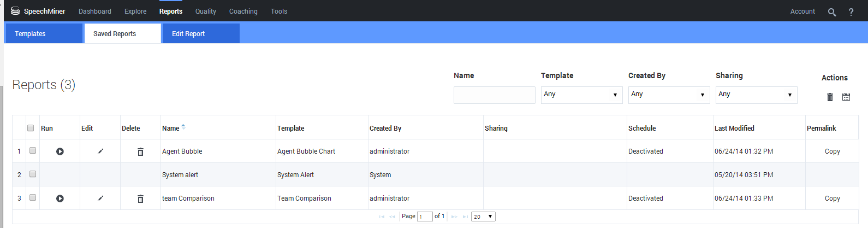Click the pencil icon for Agent Bubble
868x228 pixels.
[100, 151]
